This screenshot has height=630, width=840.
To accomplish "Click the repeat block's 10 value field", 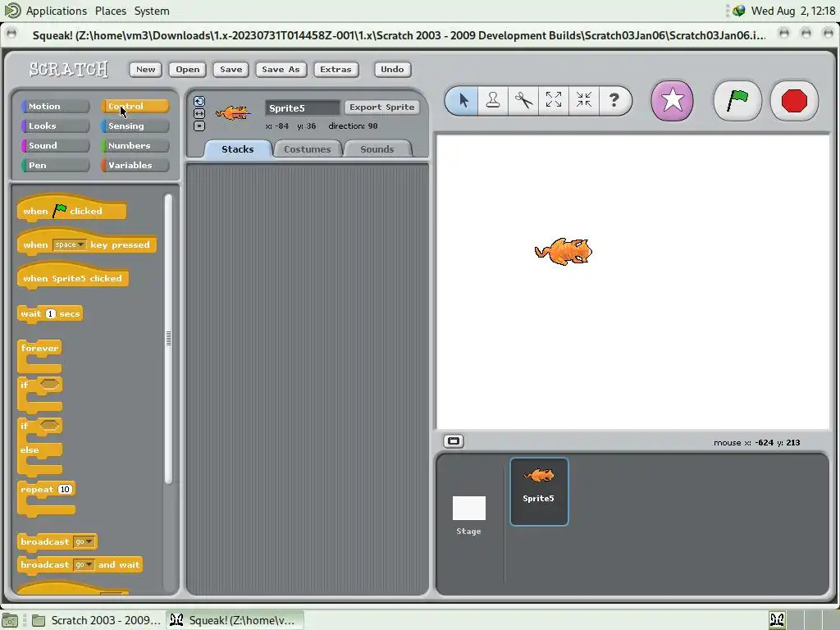I will tap(65, 489).
